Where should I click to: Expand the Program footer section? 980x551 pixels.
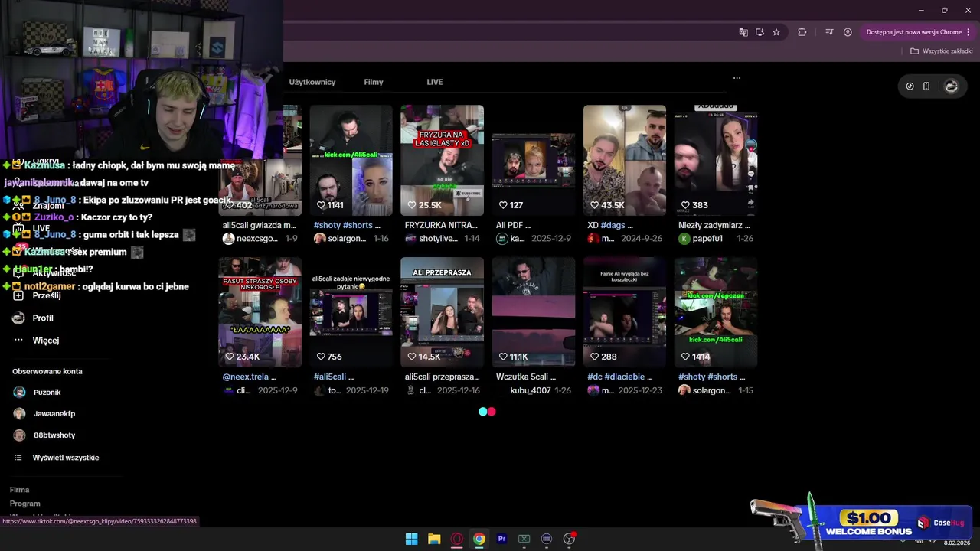point(24,504)
